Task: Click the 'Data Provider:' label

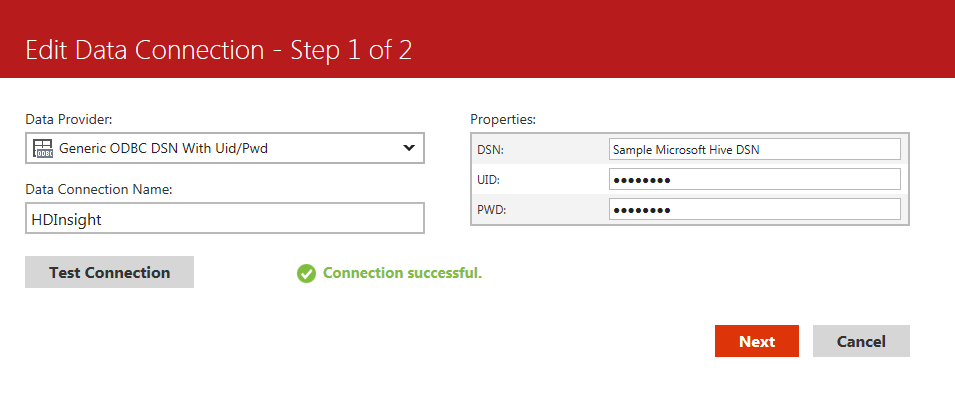Action: click(69, 120)
